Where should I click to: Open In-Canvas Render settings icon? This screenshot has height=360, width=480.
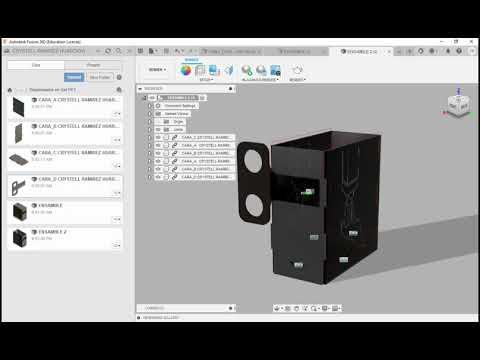click(x=261, y=70)
